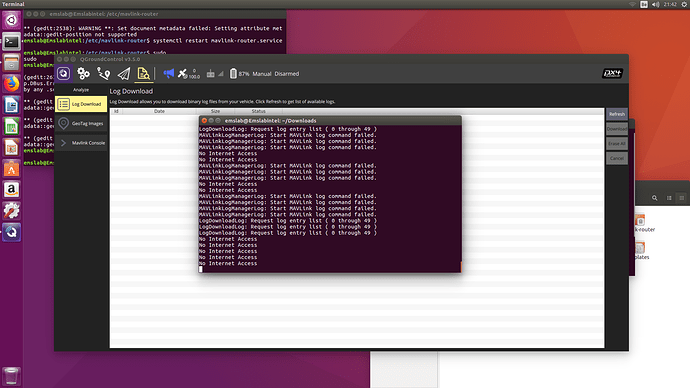Open the session gear menu

point(685,4)
